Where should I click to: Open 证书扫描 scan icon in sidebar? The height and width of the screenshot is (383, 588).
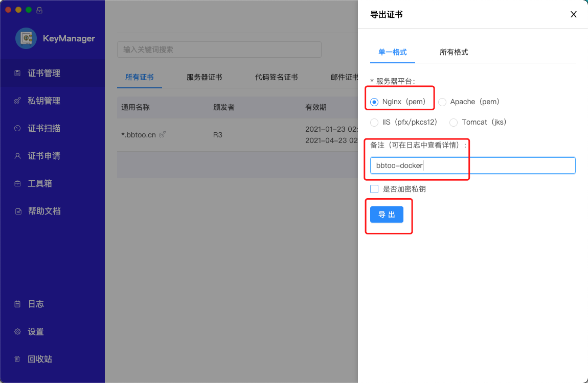[x=17, y=128]
